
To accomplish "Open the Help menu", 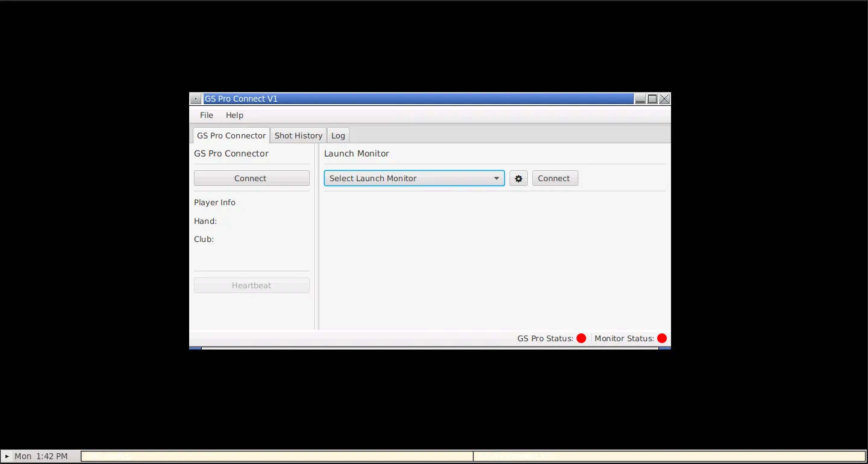I will point(234,115).
